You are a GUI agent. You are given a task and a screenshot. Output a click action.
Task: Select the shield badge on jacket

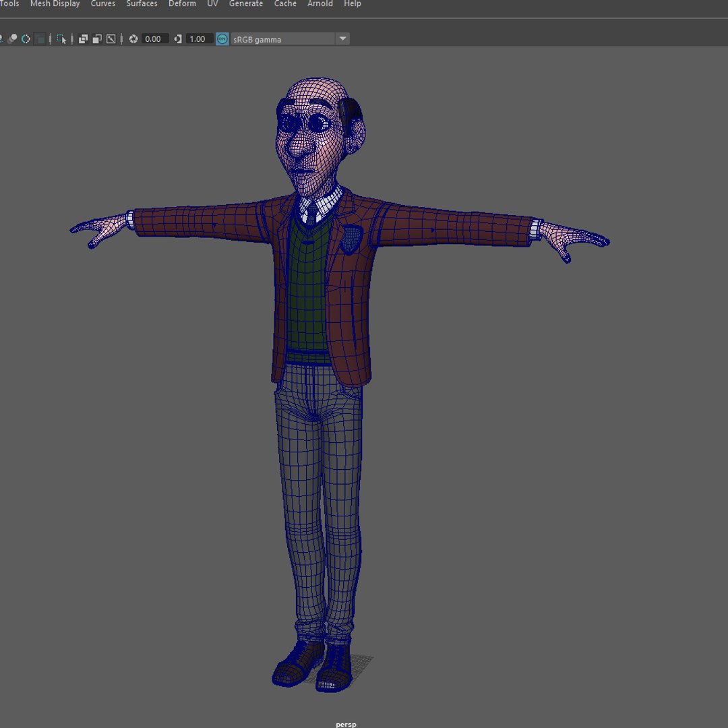[351, 239]
